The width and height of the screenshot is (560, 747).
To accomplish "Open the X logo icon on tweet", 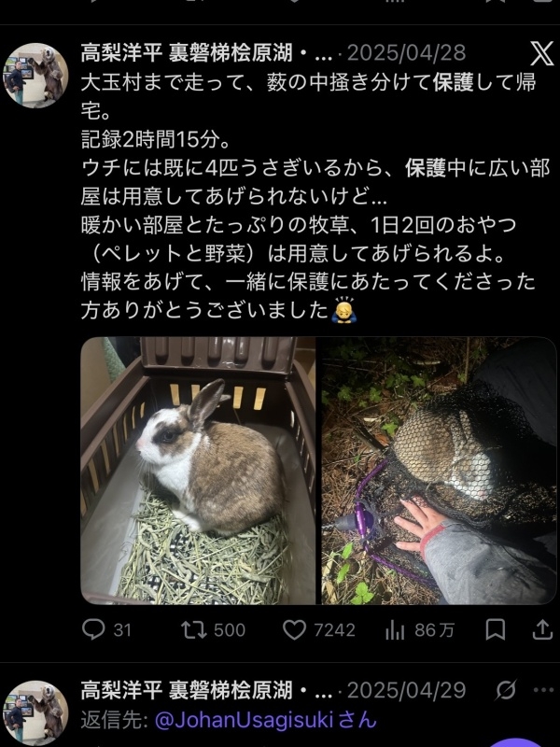I will point(542,53).
